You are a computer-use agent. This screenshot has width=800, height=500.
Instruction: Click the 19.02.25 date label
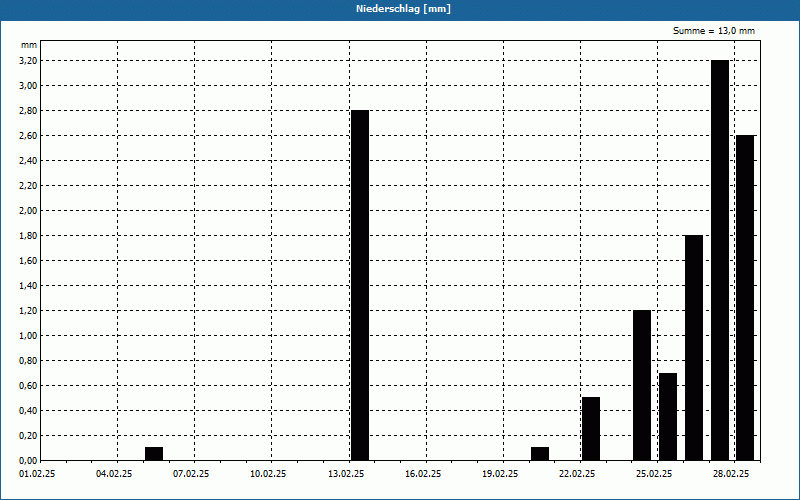[x=500, y=474]
